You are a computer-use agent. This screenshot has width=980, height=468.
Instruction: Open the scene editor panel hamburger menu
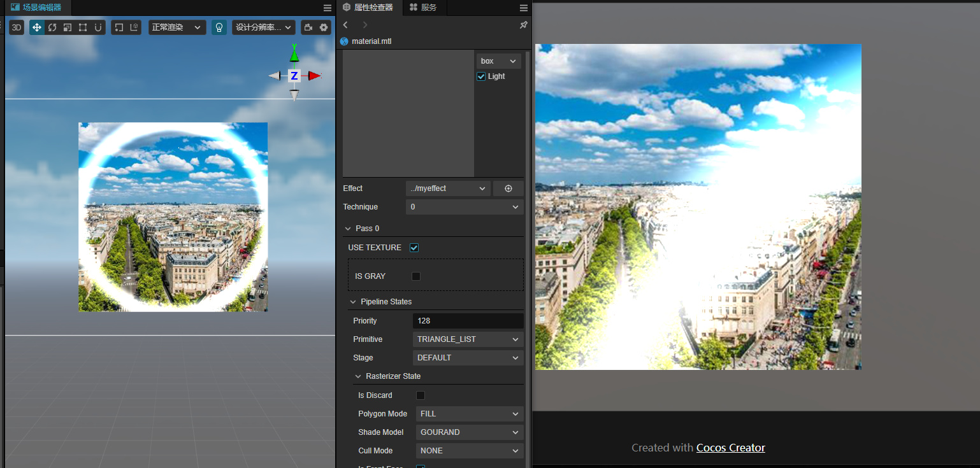click(x=328, y=8)
